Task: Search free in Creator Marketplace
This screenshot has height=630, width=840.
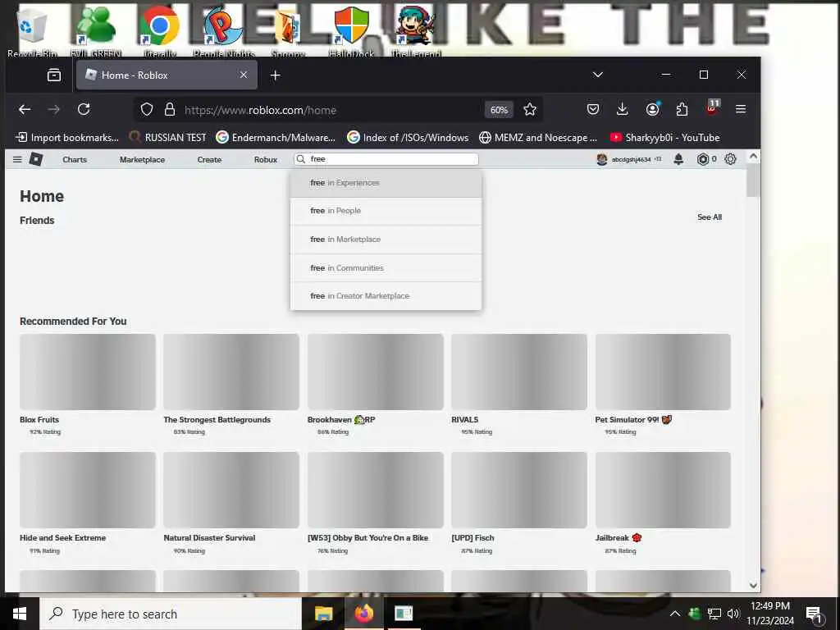Action: [x=386, y=295]
